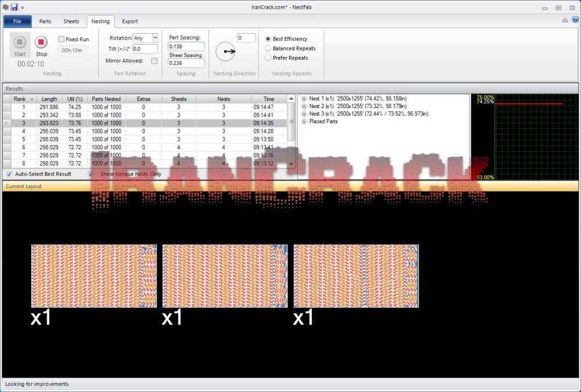Collapse the ribbon with the up arrow
The height and width of the screenshot is (392, 581).
565,20
